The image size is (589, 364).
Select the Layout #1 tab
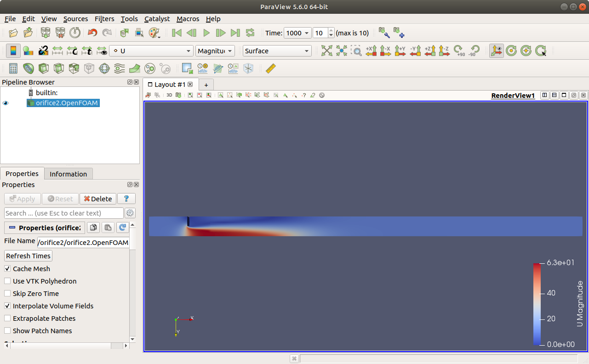pos(170,85)
